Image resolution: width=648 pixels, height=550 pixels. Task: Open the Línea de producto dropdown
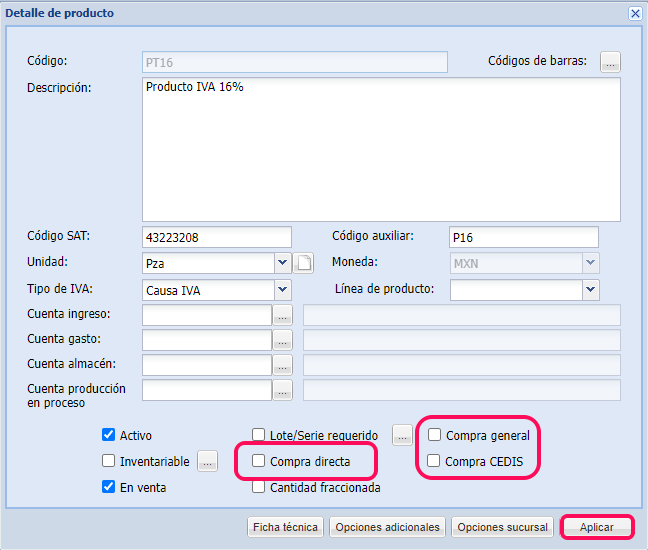[590, 290]
